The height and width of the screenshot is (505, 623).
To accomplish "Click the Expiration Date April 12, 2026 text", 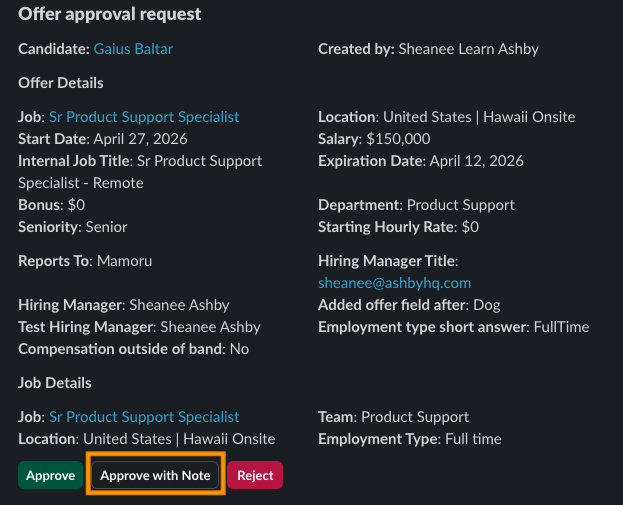I will [420, 161].
